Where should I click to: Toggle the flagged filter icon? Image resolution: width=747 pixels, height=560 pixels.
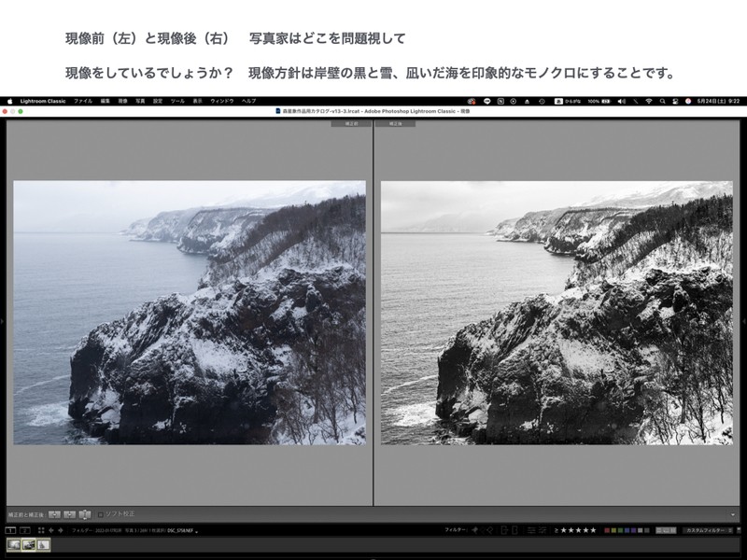[474, 530]
